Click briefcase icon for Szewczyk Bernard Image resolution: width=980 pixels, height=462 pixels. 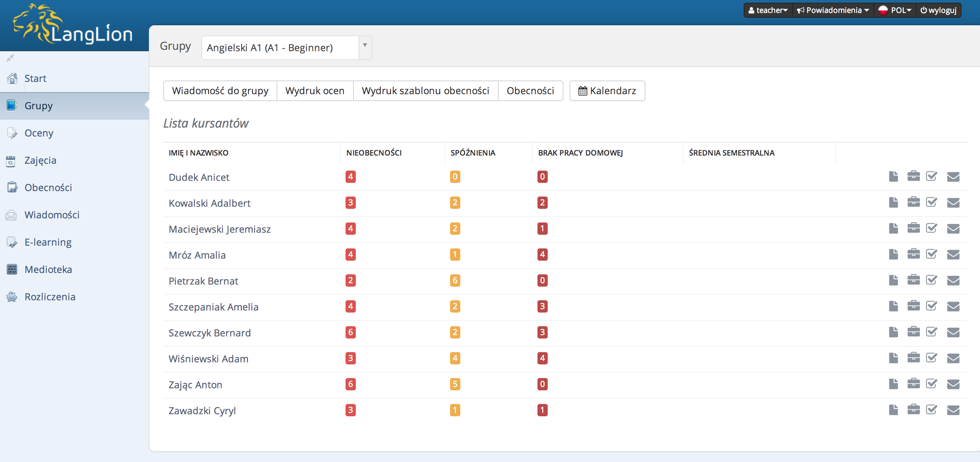coord(913,332)
